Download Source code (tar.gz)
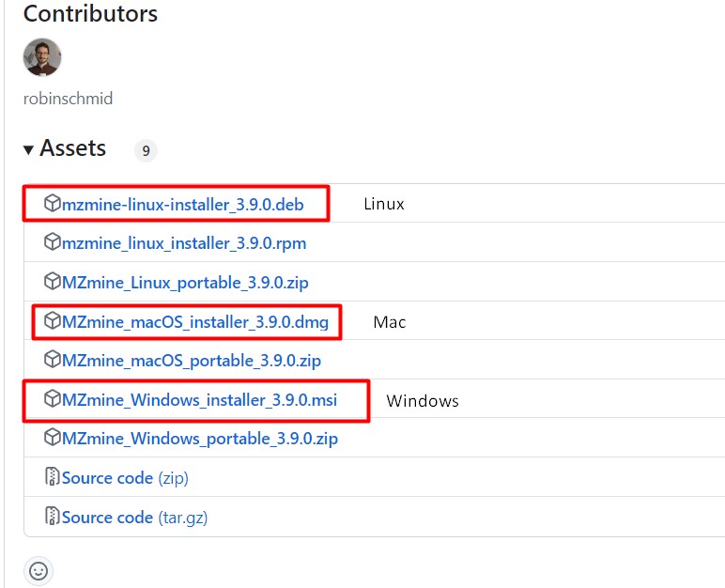The width and height of the screenshot is (725, 588). tap(134, 518)
